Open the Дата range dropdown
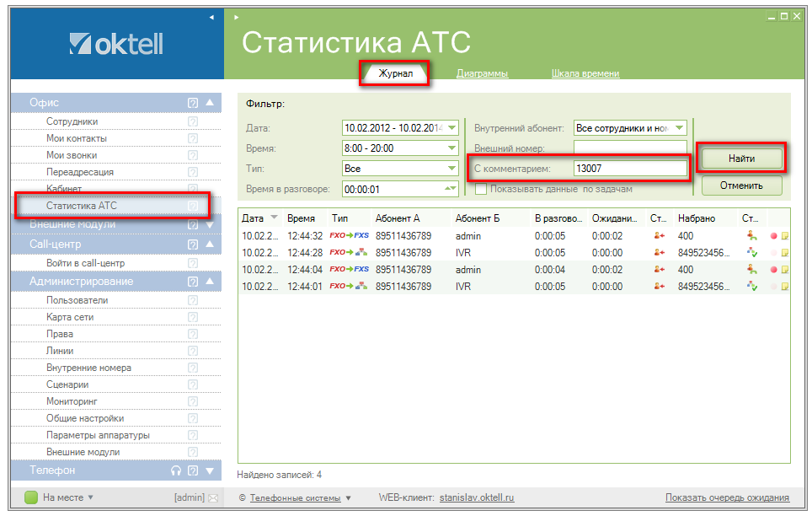This screenshot has height=516, width=812. tap(452, 128)
